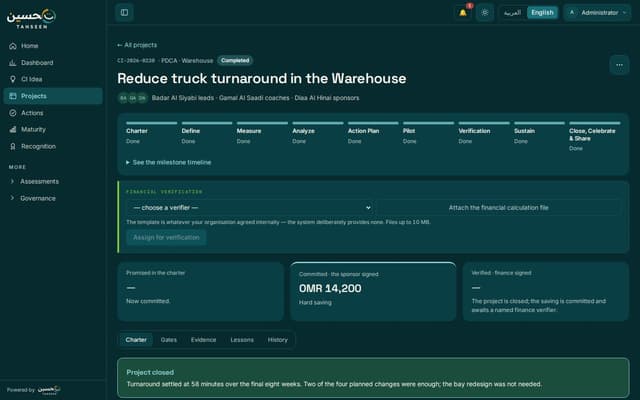Switch language to English
This screenshot has height=400, width=640.
click(542, 13)
